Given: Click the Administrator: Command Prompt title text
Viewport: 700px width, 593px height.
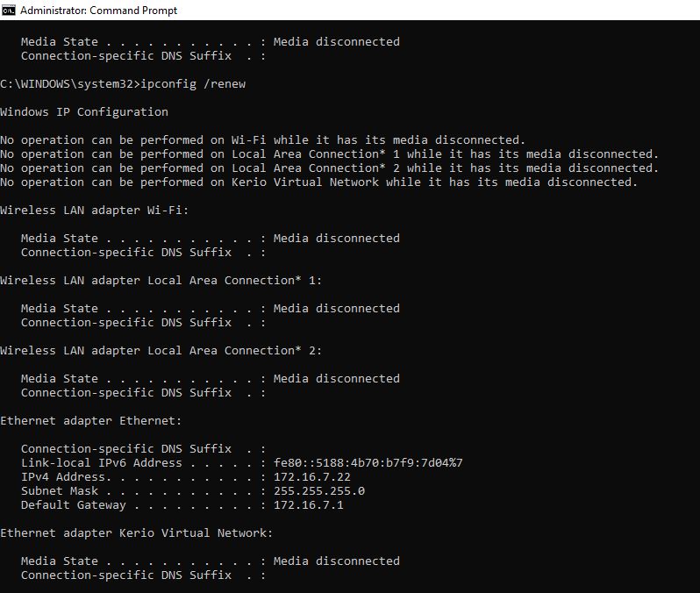Looking at the screenshot, I should coord(98,11).
